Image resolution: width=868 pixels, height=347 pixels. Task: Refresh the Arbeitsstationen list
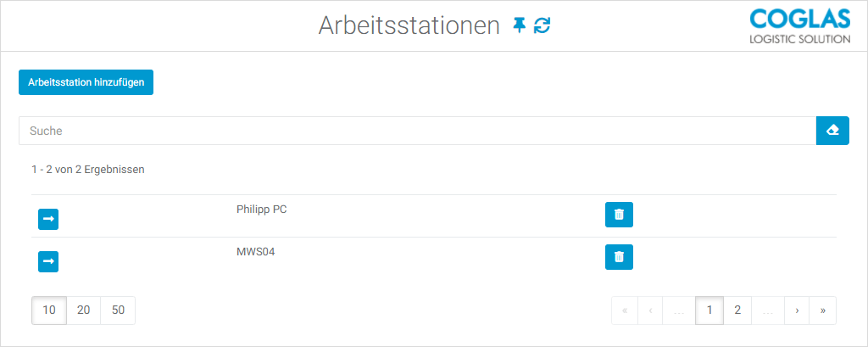542,25
